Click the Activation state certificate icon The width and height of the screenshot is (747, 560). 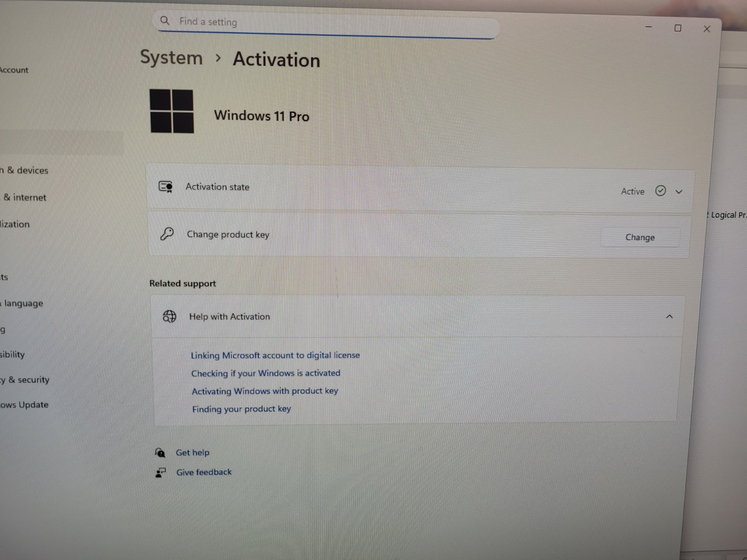(x=166, y=187)
